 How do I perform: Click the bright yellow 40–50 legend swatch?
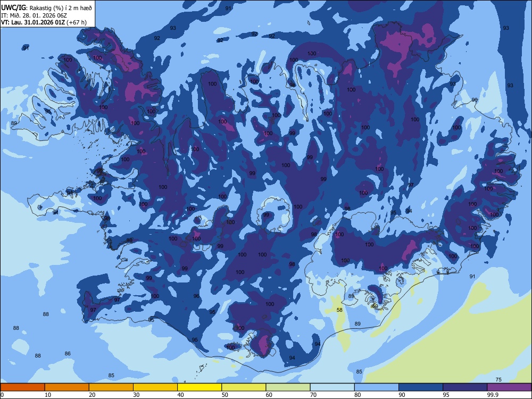199,387
